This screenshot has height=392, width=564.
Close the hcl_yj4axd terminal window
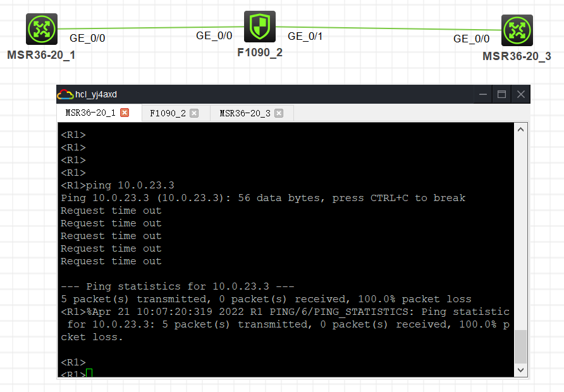[520, 94]
